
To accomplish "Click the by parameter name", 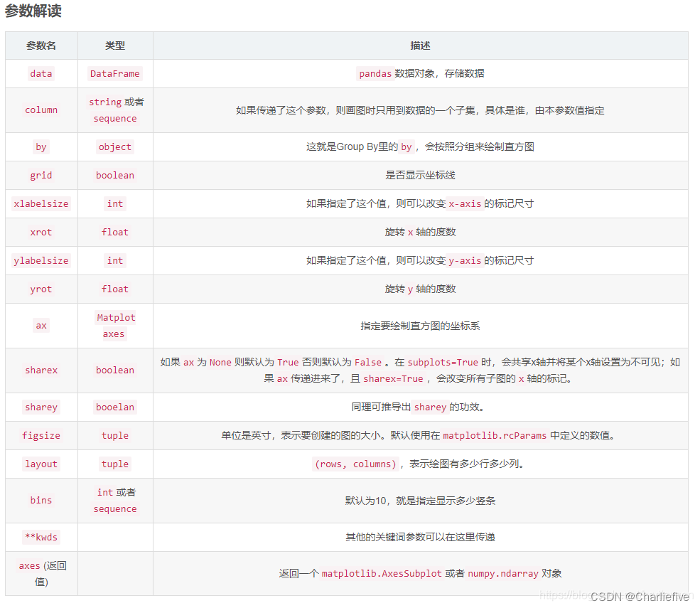I will 41,146.
